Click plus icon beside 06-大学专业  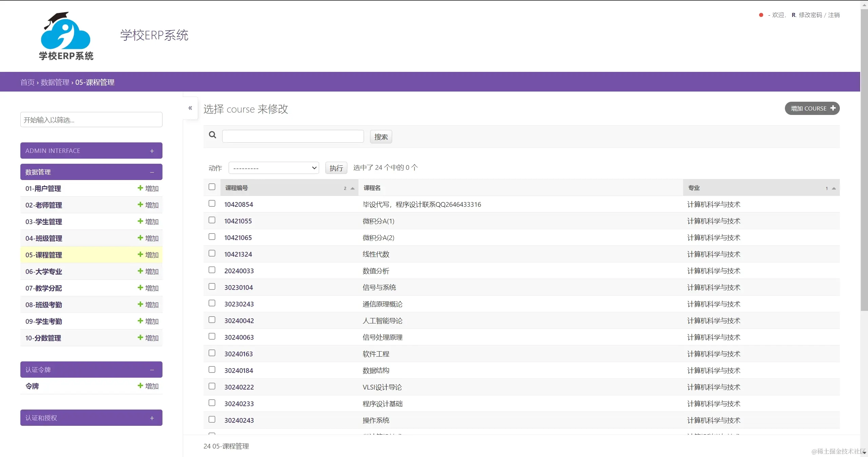pos(140,271)
